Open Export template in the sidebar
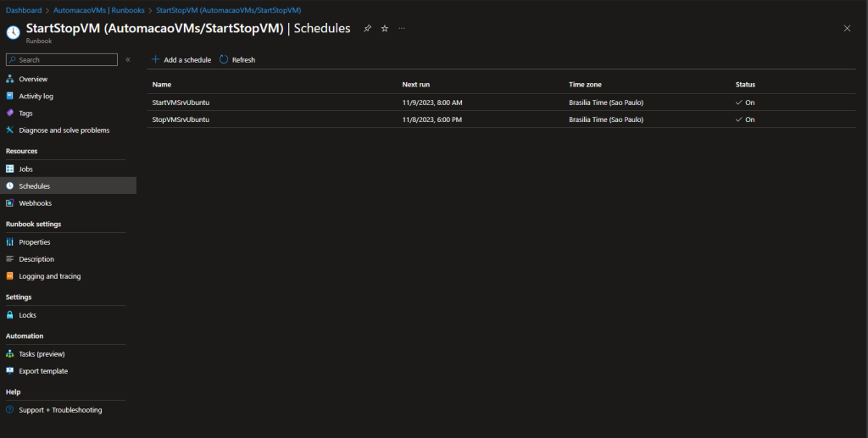The image size is (868, 438). (x=42, y=371)
